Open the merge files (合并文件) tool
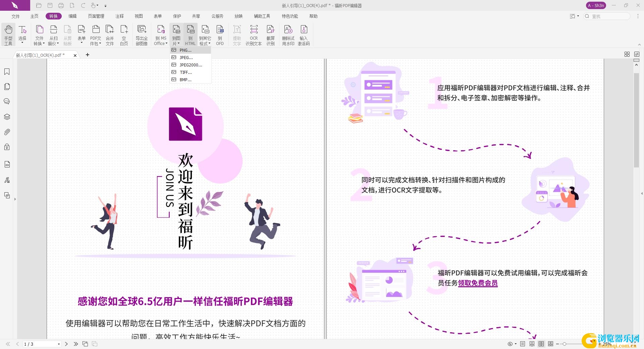The height and width of the screenshot is (349, 644). pyautogui.click(x=110, y=35)
